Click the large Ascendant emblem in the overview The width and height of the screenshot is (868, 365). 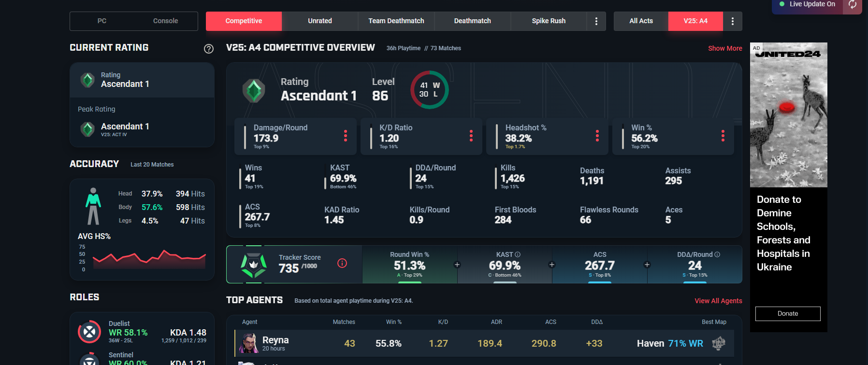pyautogui.click(x=254, y=90)
